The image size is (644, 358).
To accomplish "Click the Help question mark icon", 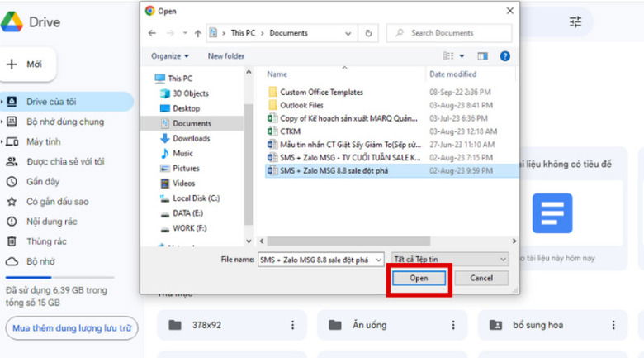I will (504, 56).
